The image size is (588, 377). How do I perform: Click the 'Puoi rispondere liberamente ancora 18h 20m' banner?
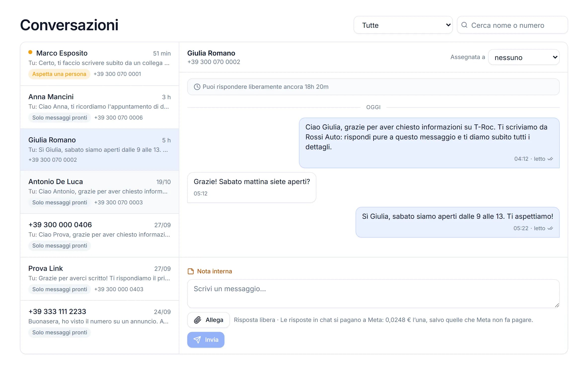point(373,87)
